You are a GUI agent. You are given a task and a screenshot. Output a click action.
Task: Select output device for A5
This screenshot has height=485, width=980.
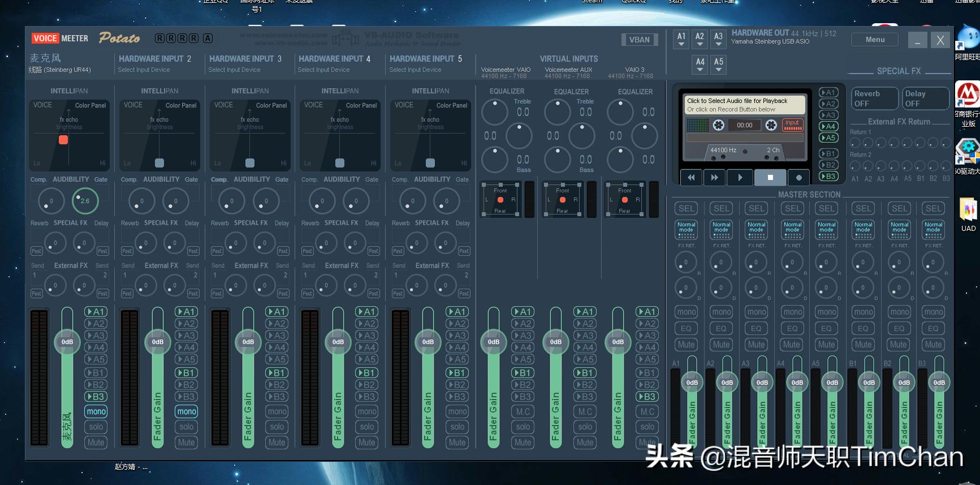[718, 65]
